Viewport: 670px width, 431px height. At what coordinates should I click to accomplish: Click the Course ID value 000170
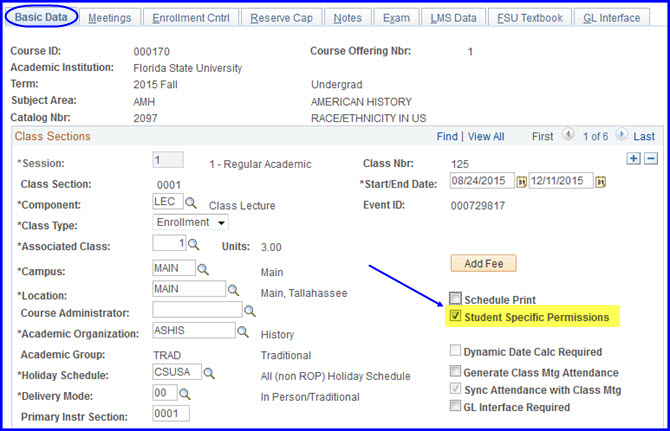151,52
